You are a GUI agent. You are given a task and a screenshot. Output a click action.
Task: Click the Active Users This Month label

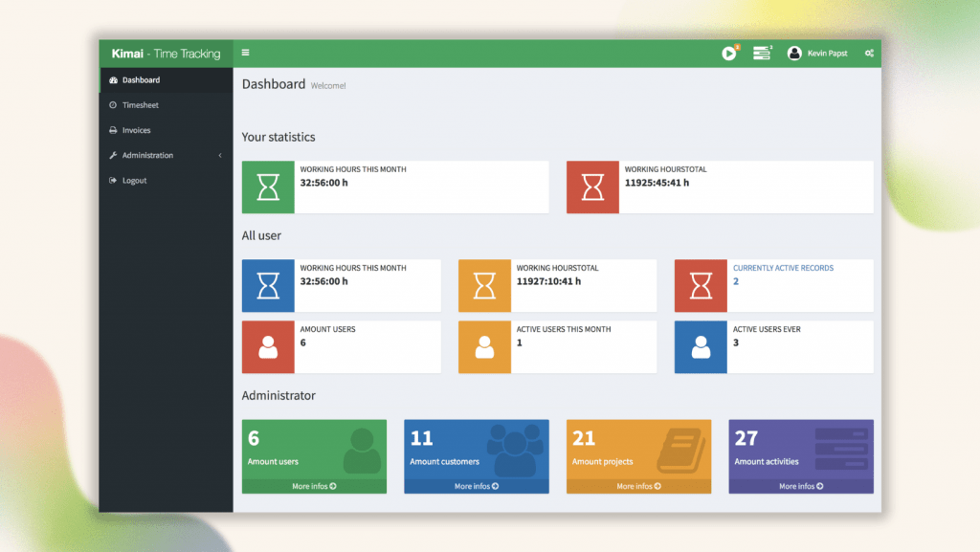(x=563, y=329)
